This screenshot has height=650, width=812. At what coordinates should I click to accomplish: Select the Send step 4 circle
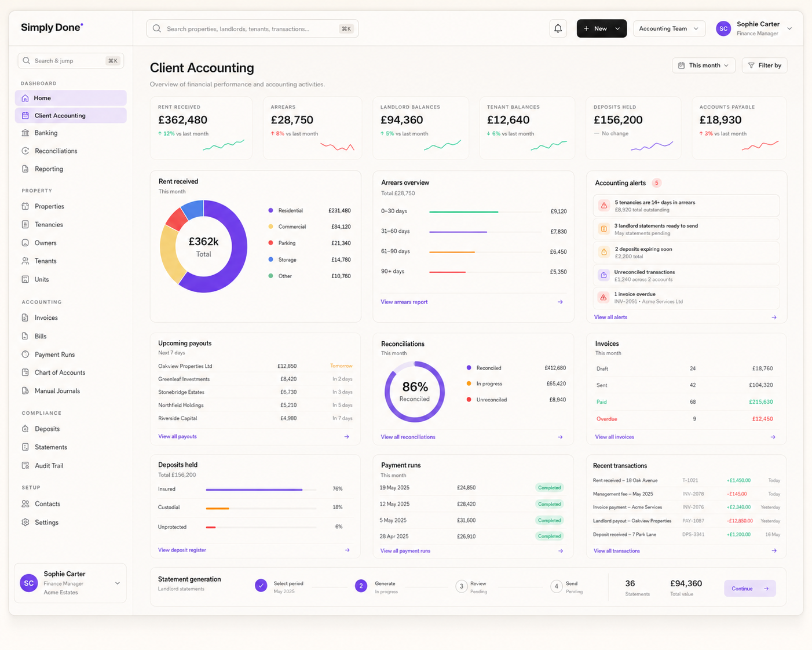(557, 586)
